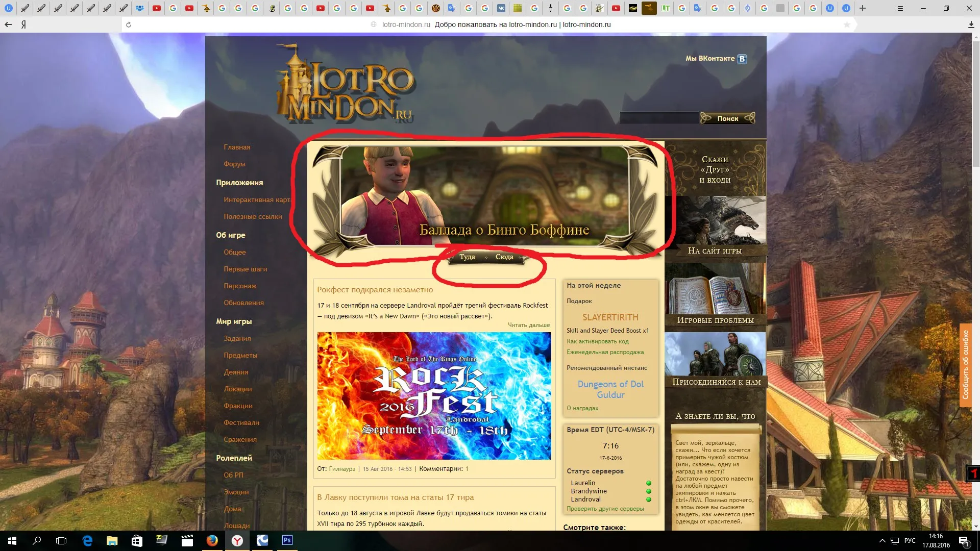The height and width of the screenshot is (551, 980).
Task: Click the site protection icon before lotro-mindon.ru
Action: pyautogui.click(x=374, y=24)
